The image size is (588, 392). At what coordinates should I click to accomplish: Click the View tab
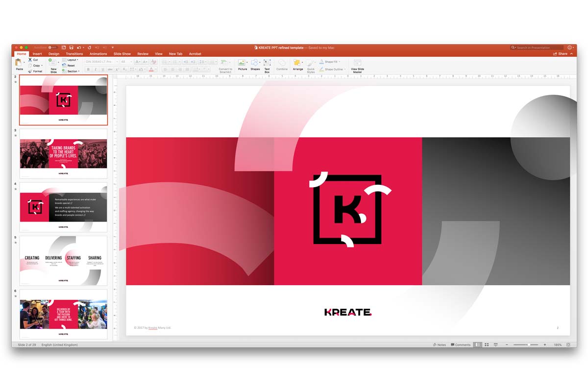click(159, 54)
